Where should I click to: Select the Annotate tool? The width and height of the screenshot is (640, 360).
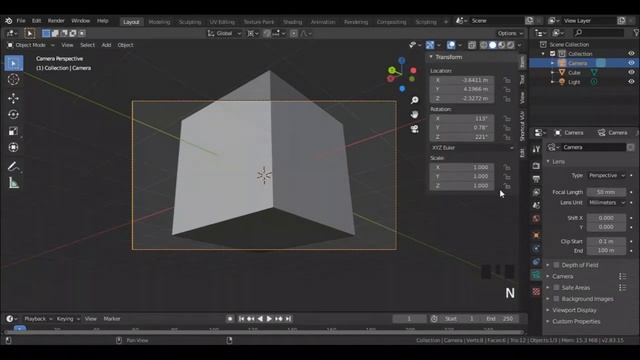tap(13, 167)
